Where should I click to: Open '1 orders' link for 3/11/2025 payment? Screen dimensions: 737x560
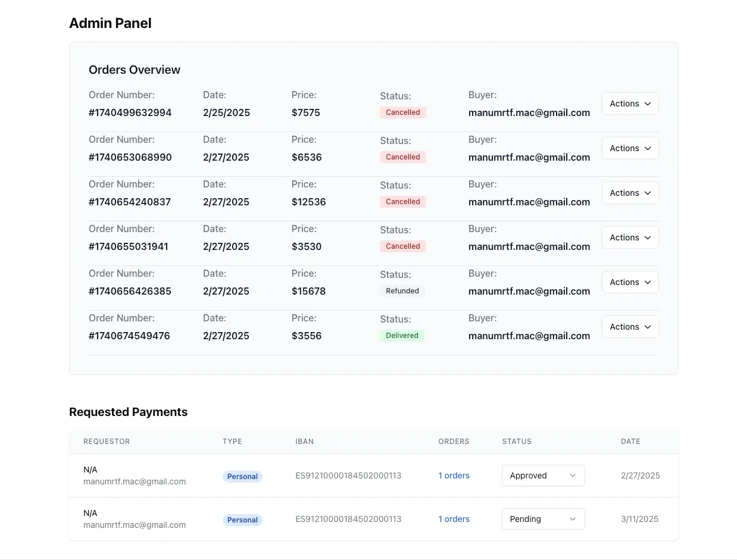coord(454,519)
